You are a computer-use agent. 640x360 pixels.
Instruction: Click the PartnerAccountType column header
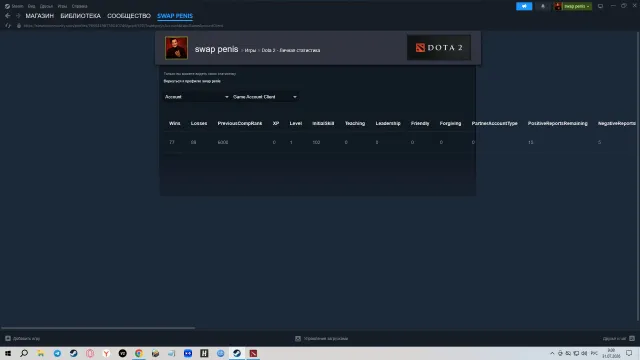pos(494,123)
